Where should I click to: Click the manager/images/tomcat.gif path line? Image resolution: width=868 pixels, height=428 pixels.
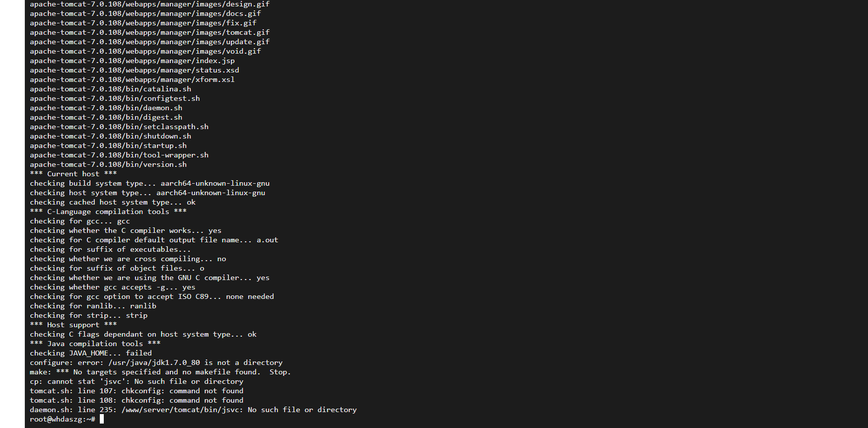(149, 32)
